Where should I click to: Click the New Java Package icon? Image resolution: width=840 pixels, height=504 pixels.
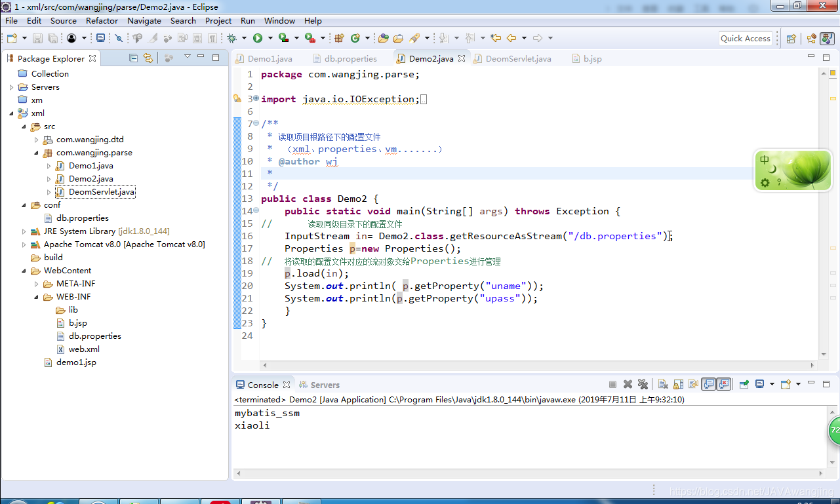click(339, 38)
